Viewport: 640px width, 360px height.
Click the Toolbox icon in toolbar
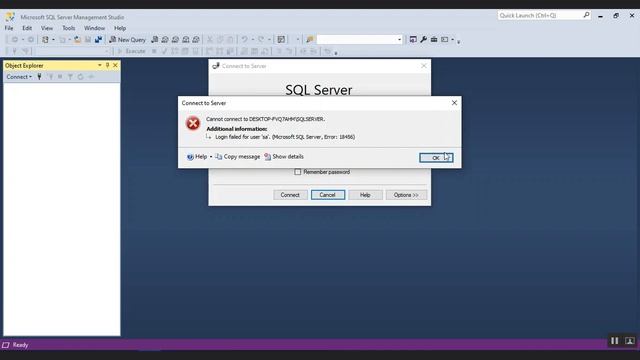coord(434,40)
